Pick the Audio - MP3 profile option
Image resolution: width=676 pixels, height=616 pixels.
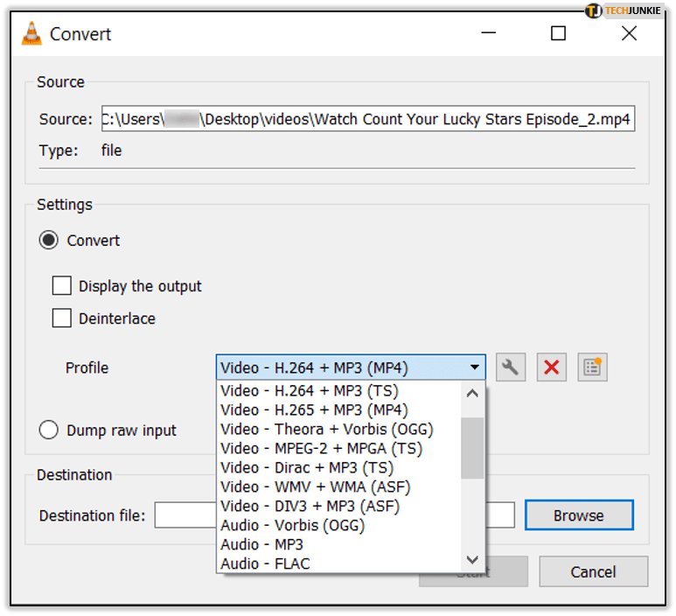tap(250, 544)
